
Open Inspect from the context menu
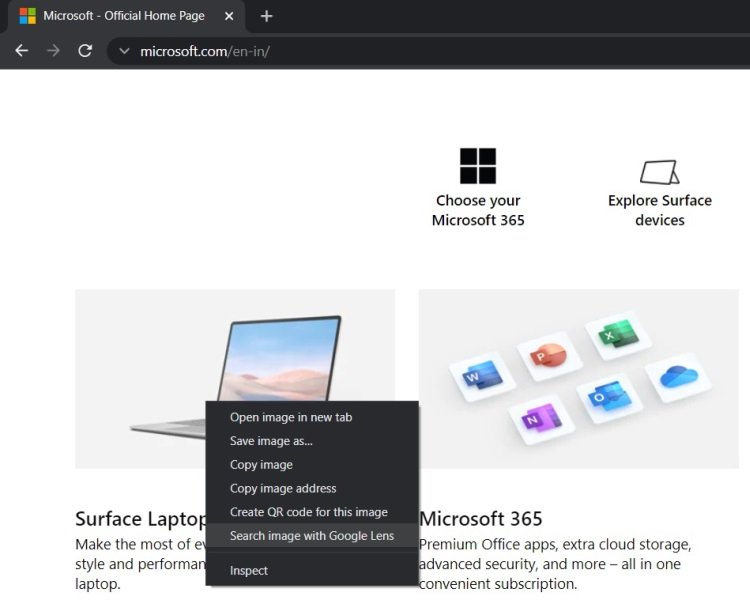click(x=249, y=570)
